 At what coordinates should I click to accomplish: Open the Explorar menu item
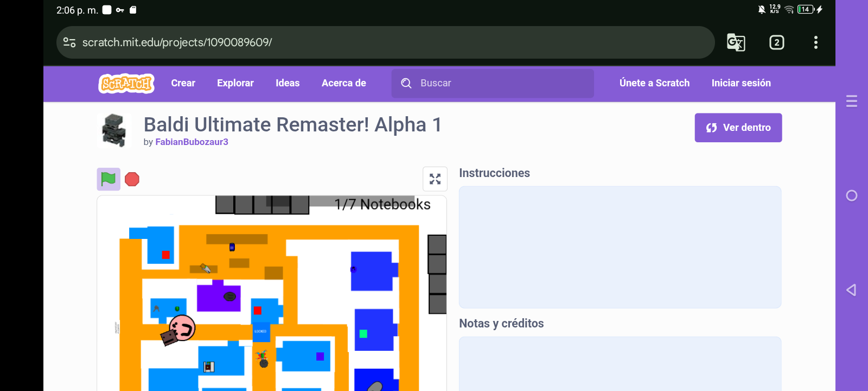235,83
